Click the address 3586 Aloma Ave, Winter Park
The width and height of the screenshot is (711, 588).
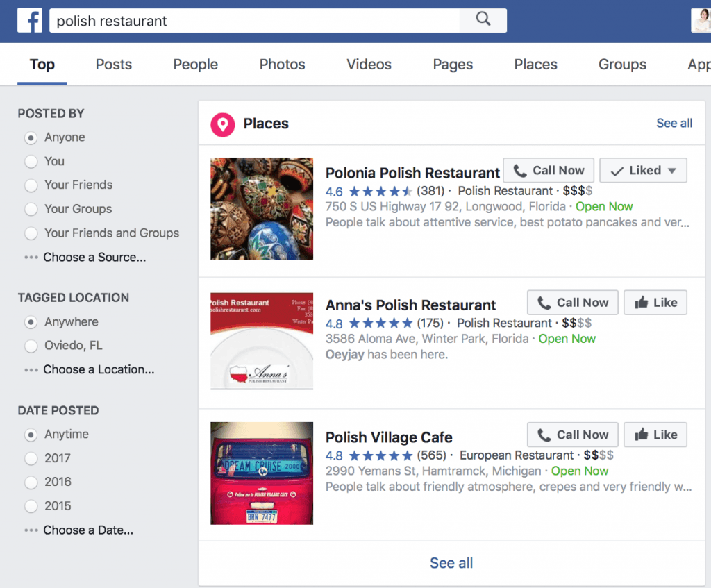click(x=427, y=339)
